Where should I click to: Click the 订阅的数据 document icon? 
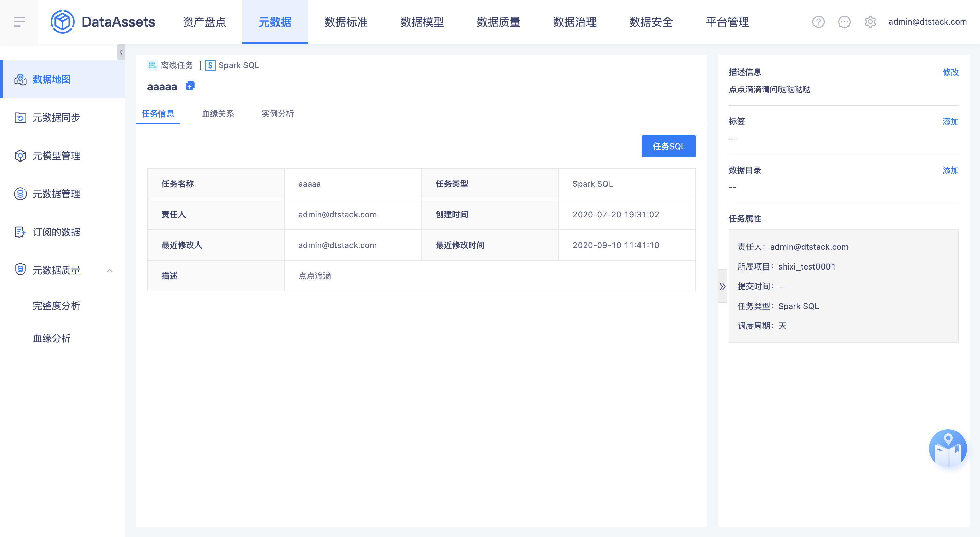click(20, 232)
